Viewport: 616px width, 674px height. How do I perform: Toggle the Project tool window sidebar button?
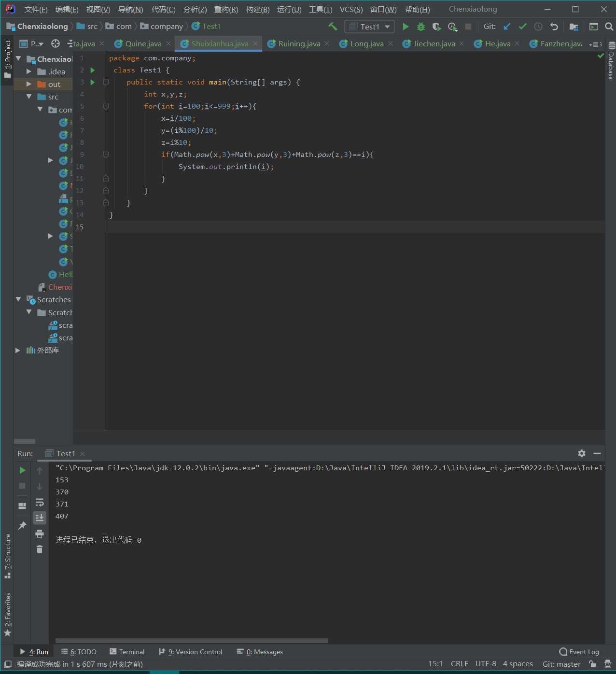pyautogui.click(x=7, y=59)
